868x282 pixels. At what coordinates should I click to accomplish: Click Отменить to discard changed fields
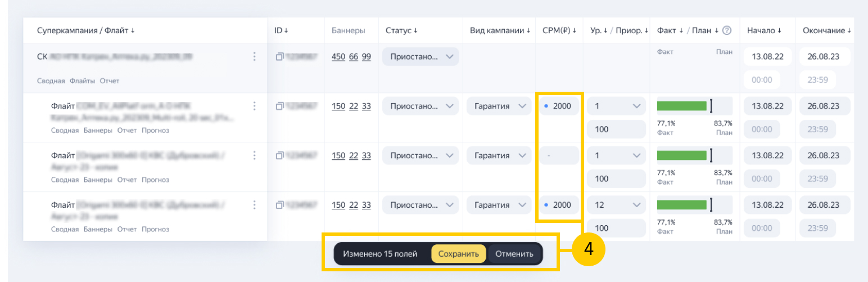(514, 254)
